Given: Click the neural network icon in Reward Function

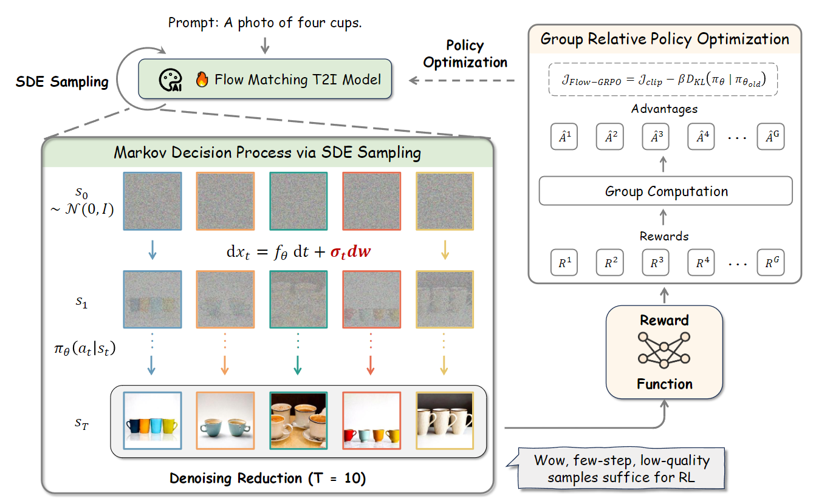Looking at the screenshot, I should point(664,349).
